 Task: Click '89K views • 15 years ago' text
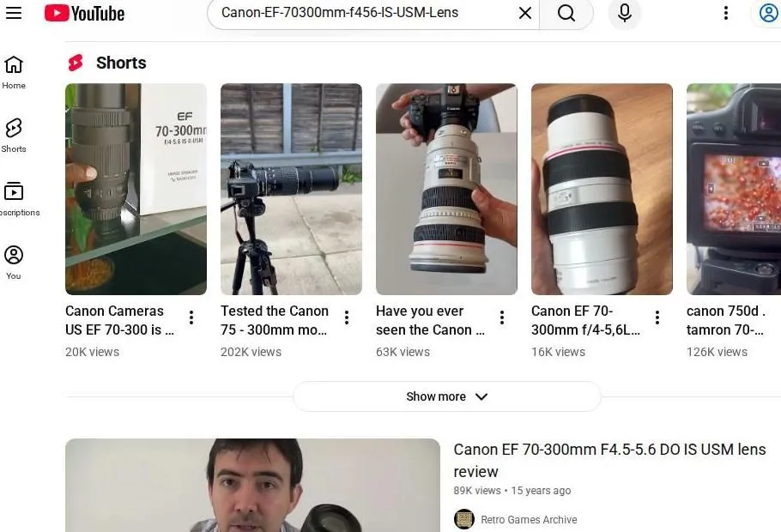coord(512,491)
